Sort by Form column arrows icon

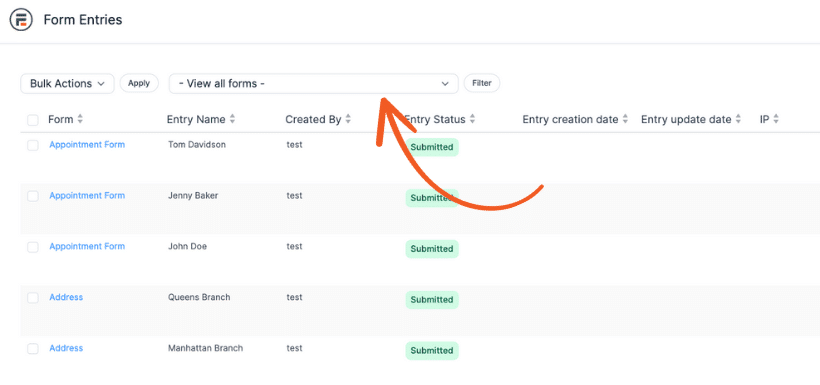[x=80, y=119]
